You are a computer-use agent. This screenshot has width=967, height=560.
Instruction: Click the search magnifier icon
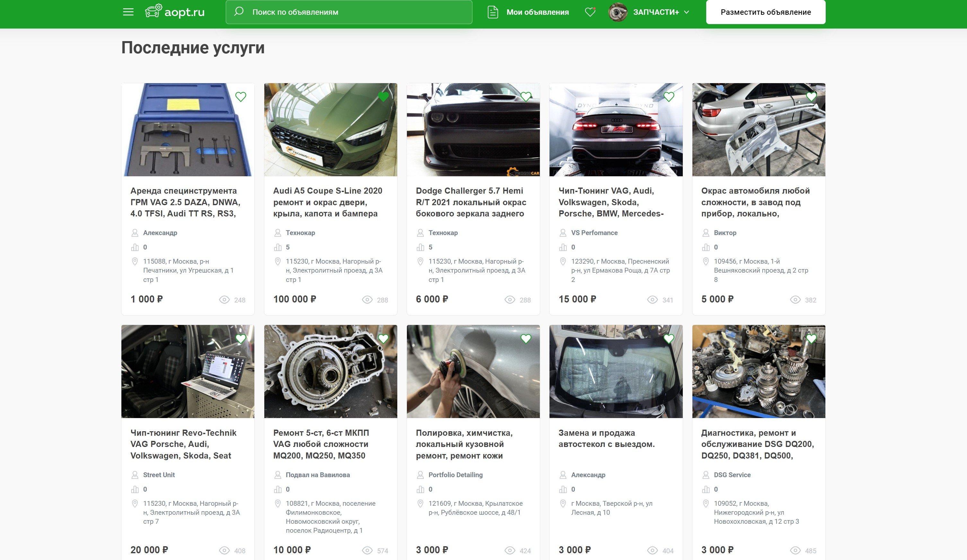[239, 12]
